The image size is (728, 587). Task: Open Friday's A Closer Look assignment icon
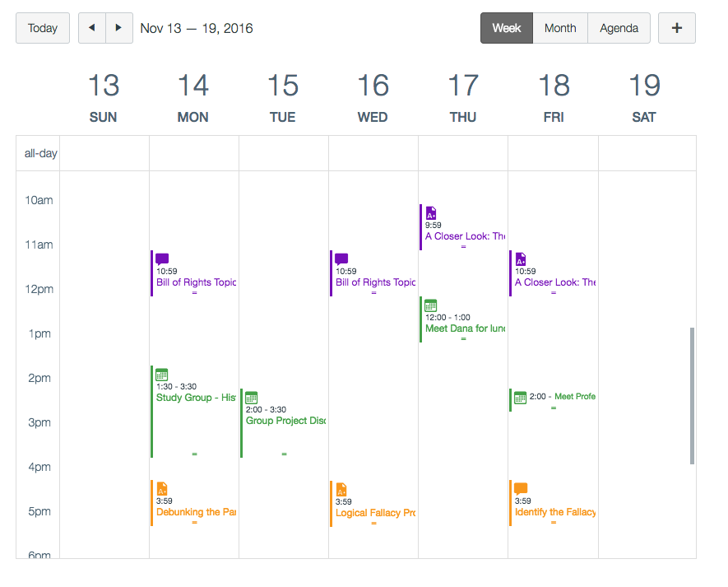(x=521, y=259)
